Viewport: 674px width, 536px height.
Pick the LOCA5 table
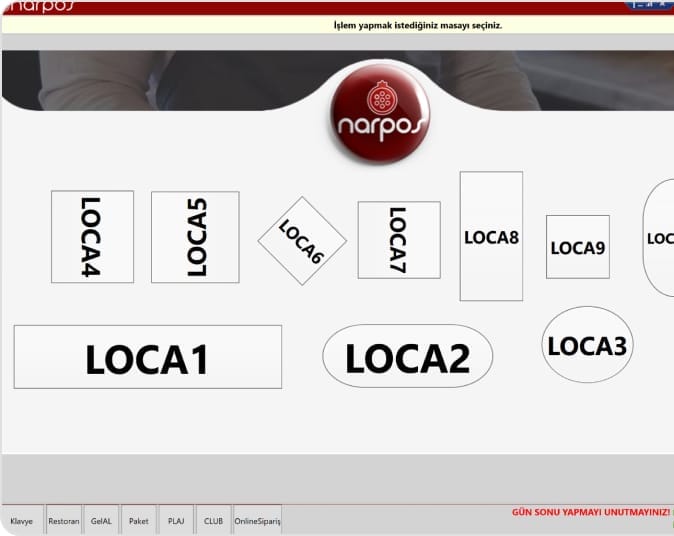point(195,237)
